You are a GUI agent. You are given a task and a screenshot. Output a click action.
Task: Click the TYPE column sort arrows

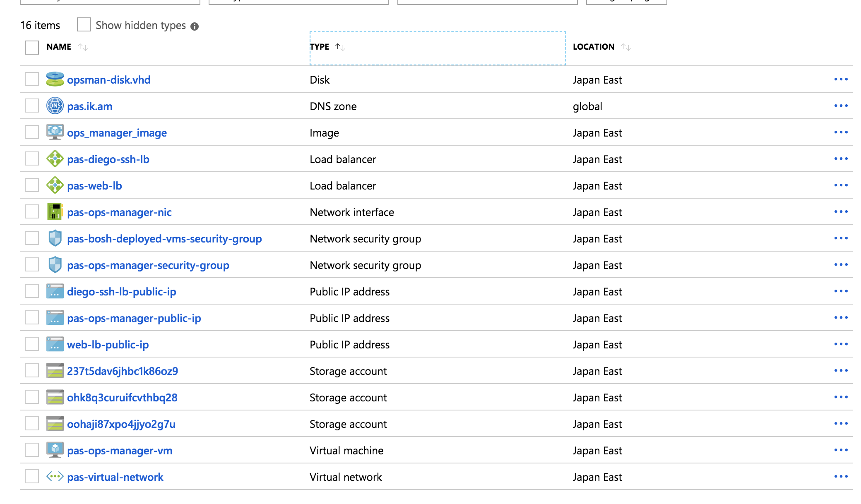(340, 47)
